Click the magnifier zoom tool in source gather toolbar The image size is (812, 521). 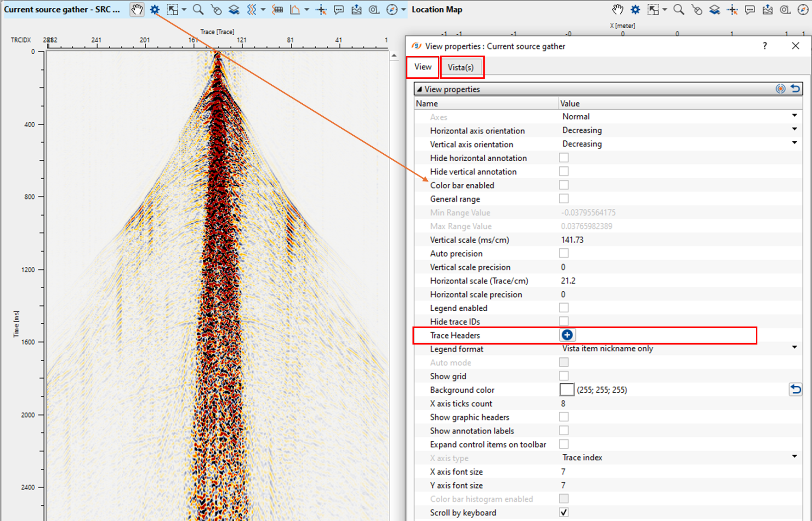coord(198,10)
